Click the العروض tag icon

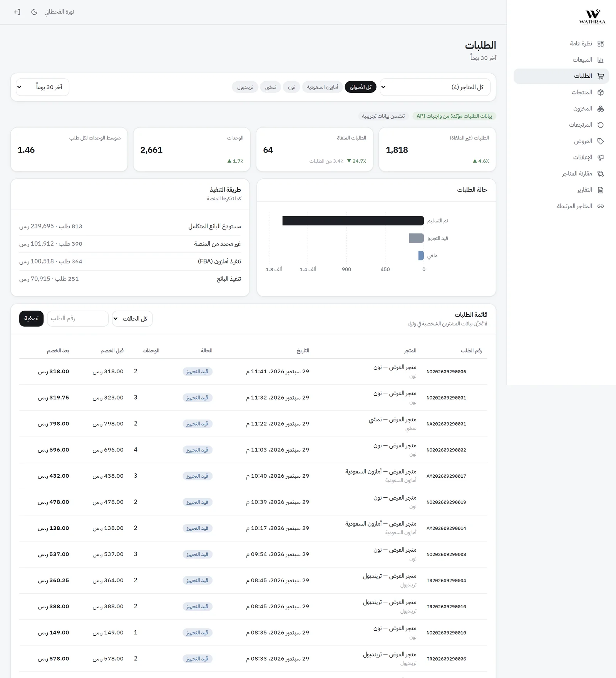coord(600,141)
